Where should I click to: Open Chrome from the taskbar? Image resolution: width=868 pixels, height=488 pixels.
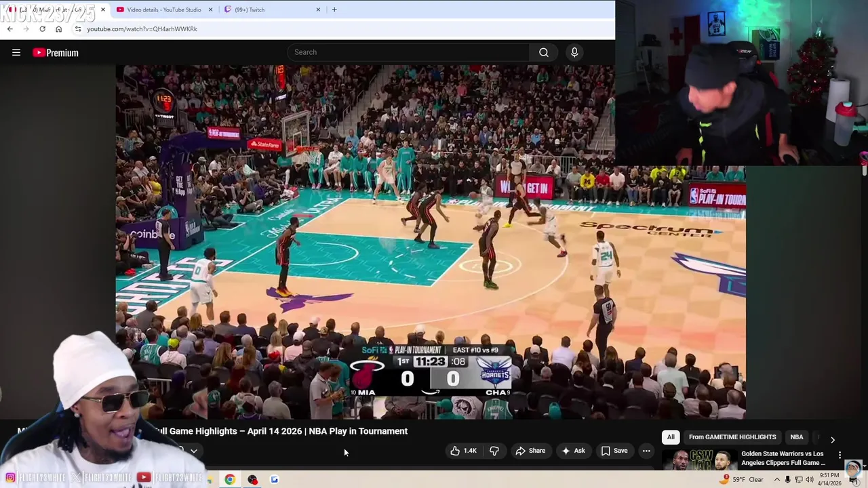tap(230, 479)
